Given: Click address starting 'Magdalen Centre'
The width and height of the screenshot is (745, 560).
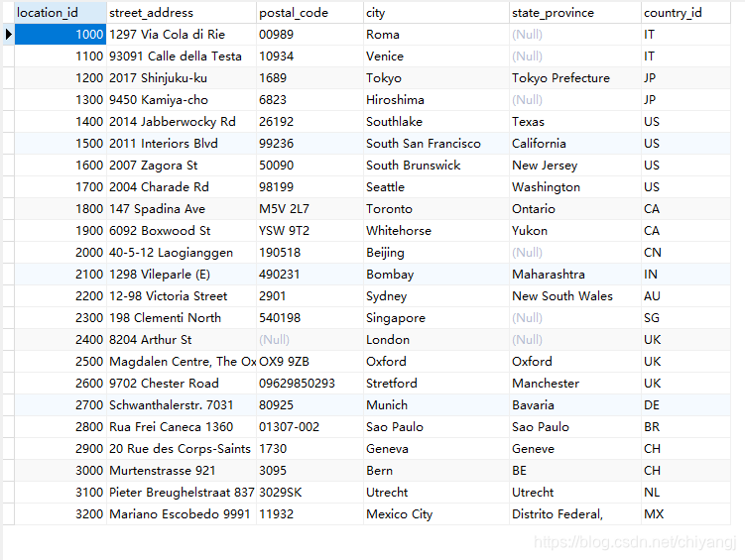Looking at the screenshot, I should point(182,362).
